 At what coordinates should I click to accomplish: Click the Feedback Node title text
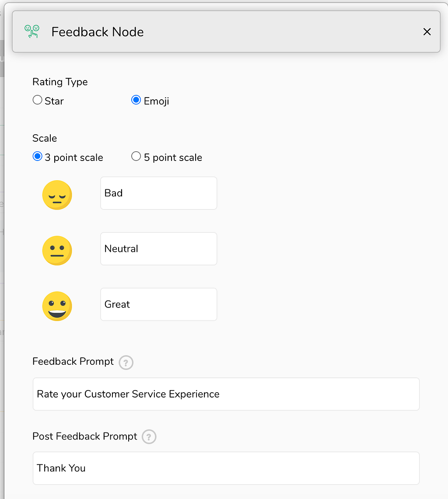(x=98, y=32)
